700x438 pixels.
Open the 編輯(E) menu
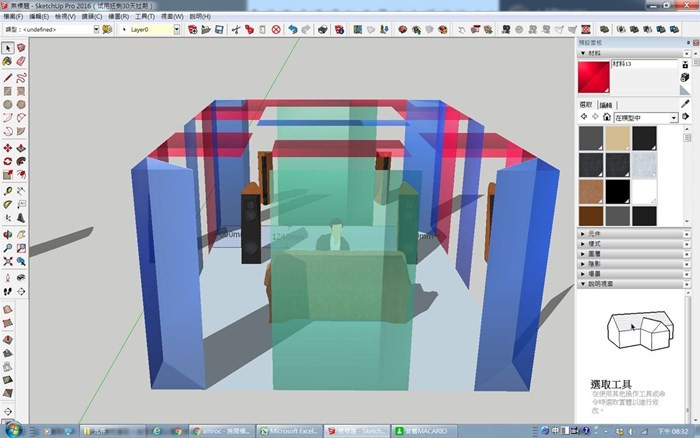(39, 17)
